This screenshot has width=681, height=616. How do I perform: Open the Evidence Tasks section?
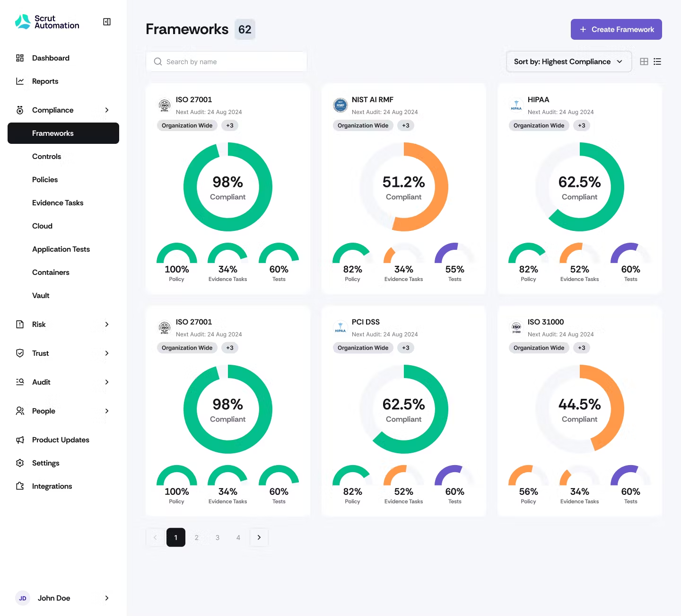58,202
